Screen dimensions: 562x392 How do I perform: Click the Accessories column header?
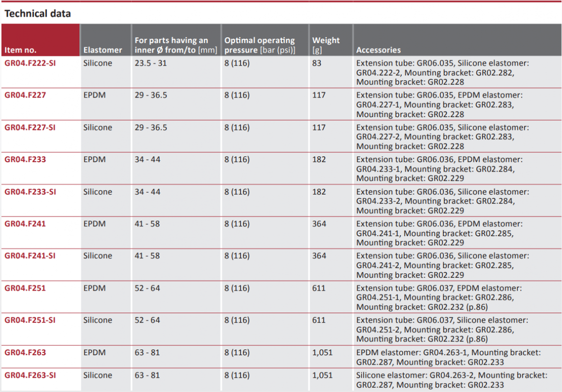[378, 50]
